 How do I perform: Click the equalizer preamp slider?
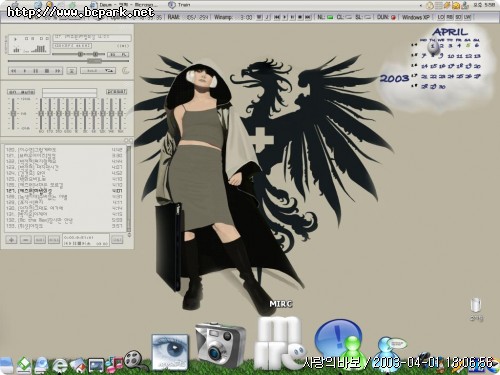click(x=13, y=114)
